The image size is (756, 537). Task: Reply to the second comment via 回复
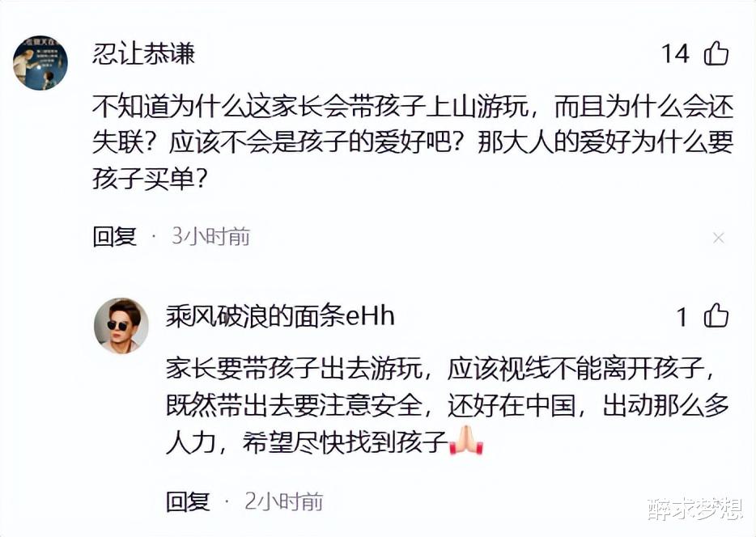188,501
